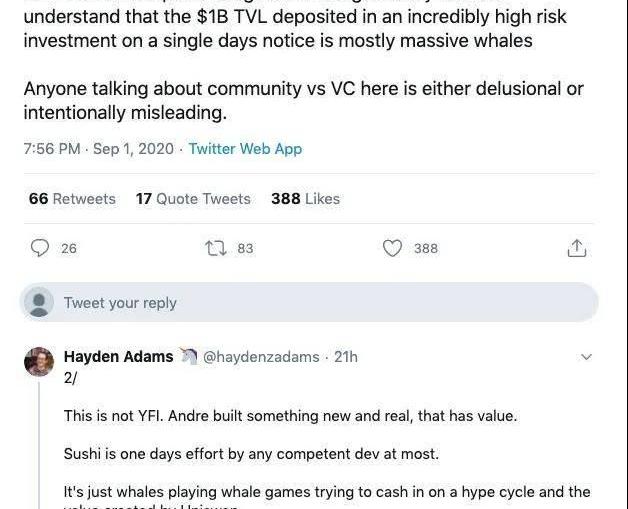Viewport: 628px width, 509px height.
Task: View the 388 Likes list
Action: coord(305,199)
